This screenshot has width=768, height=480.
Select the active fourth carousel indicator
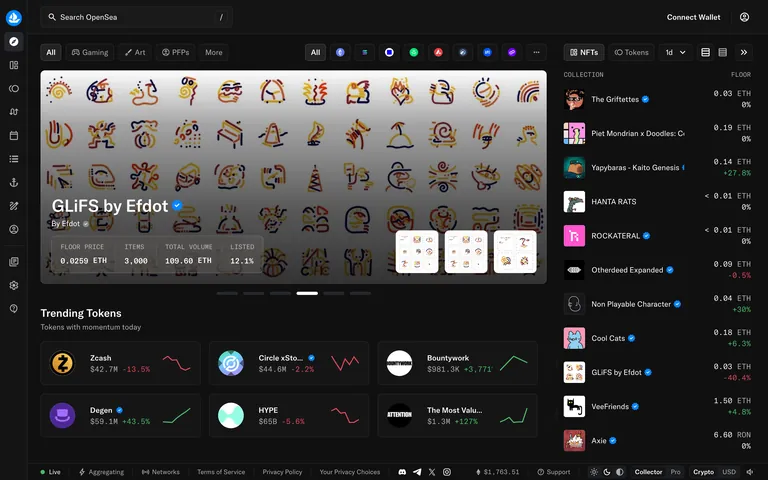click(307, 293)
